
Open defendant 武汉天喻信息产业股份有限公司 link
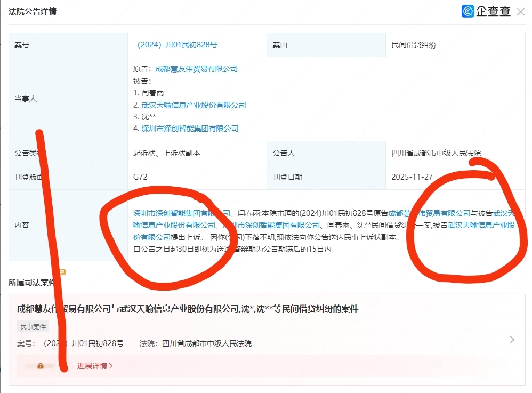click(x=194, y=105)
